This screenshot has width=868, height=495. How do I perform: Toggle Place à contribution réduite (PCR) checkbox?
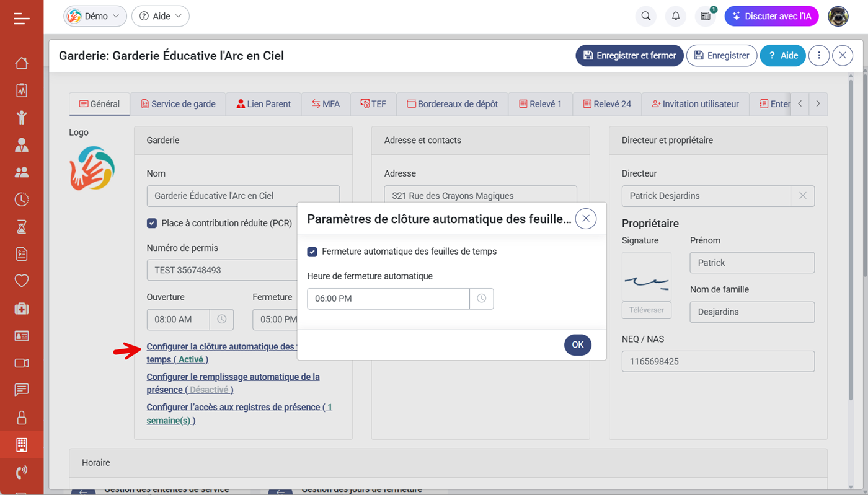click(152, 223)
